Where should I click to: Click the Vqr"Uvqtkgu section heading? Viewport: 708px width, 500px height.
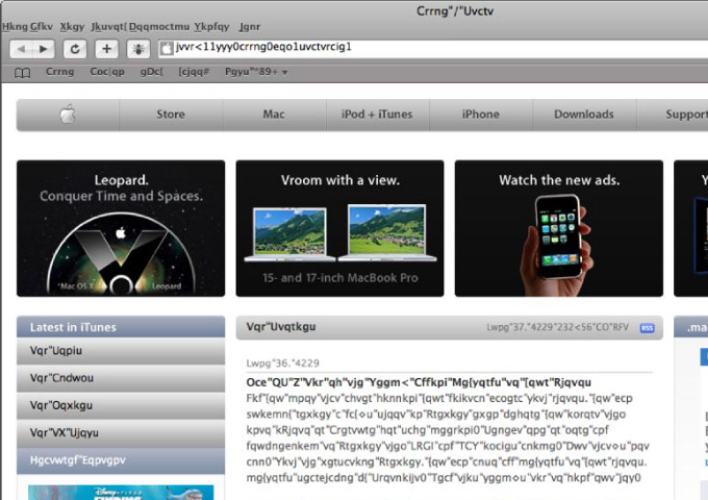coord(281,327)
